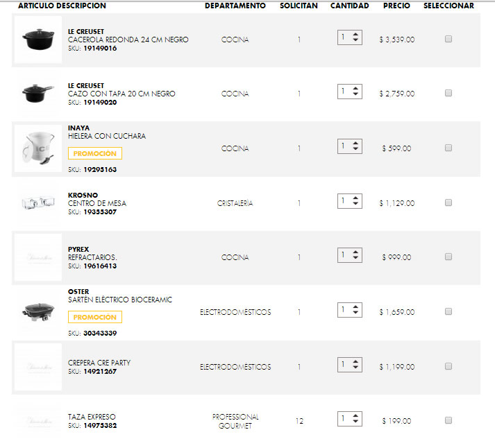Screen dimensions: 495x448
Task: Check the Taza Expreso select box
Action: (x=448, y=420)
